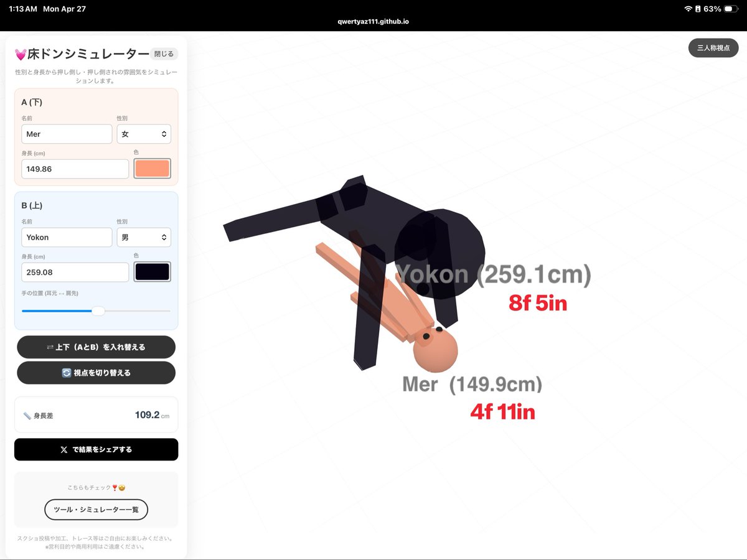Click the Yokon (259.1cm) label
The height and width of the screenshot is (560, 747).
coord(493,274)
